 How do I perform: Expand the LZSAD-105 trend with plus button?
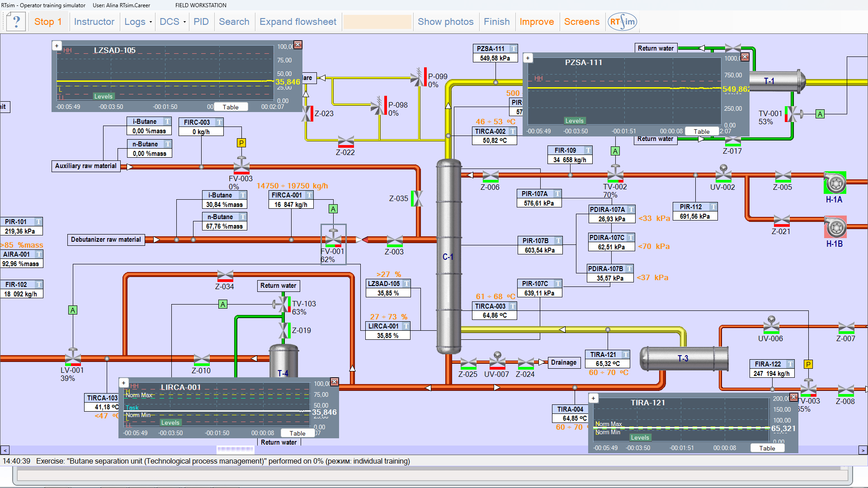tap(57, 46)
